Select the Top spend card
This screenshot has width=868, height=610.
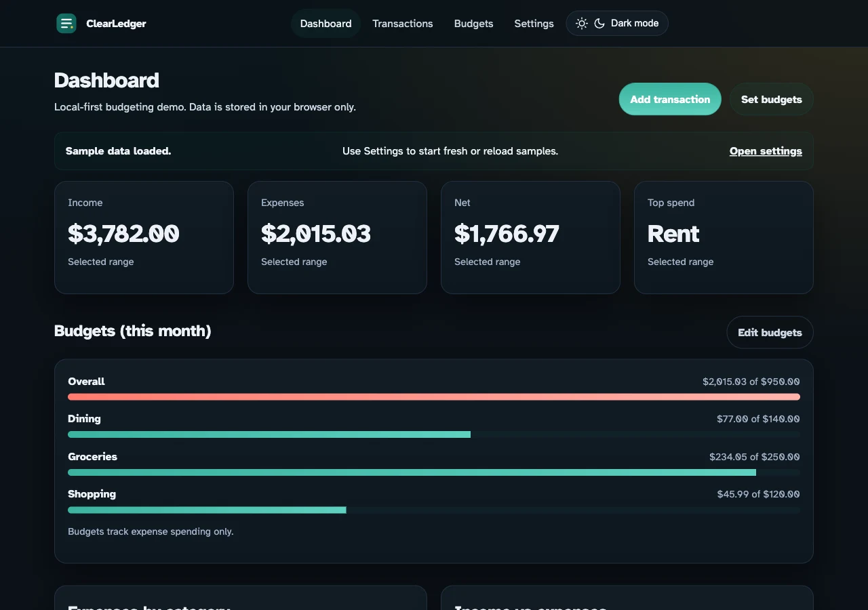tap(724, 237)
